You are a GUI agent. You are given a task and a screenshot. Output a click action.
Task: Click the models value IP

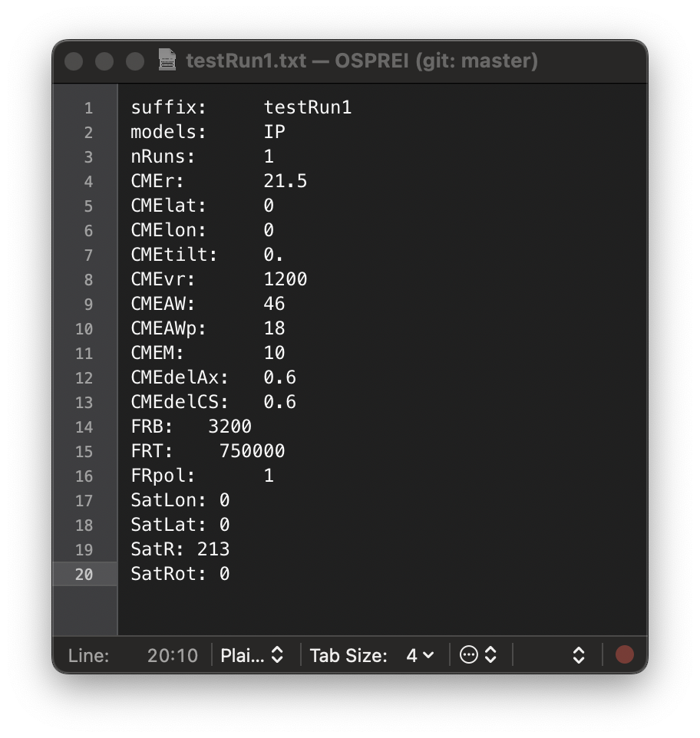pos(274,132)
